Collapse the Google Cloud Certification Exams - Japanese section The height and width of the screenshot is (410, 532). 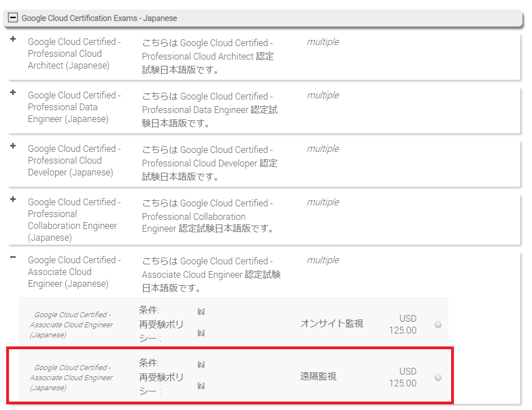point(13,17)
